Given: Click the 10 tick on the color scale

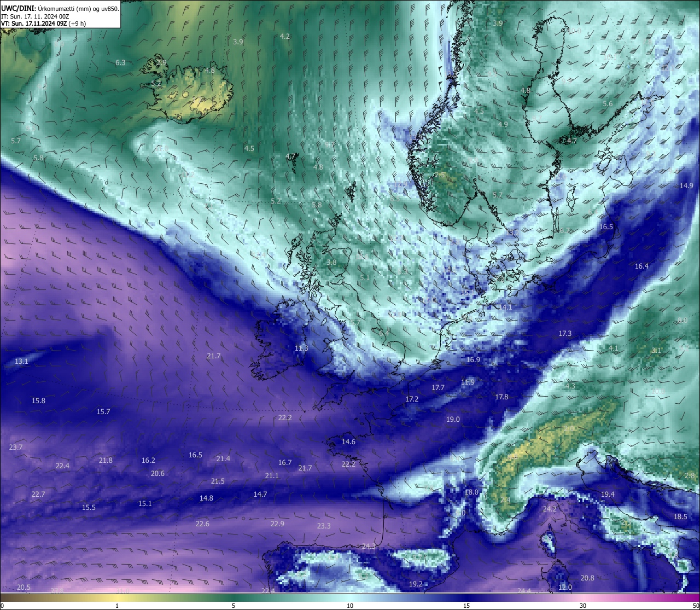Looking at the screenshot, I should point(350,606).
